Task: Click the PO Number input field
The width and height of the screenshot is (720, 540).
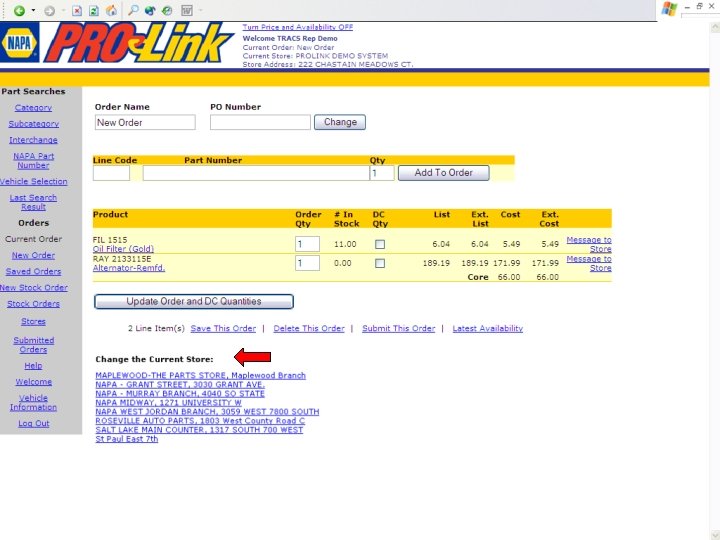Action: 260,123
